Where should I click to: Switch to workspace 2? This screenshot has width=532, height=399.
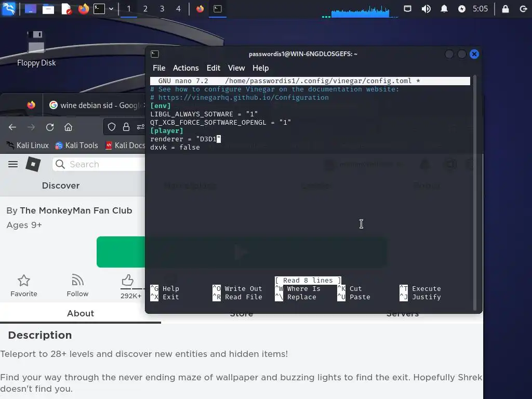point(145,9)
